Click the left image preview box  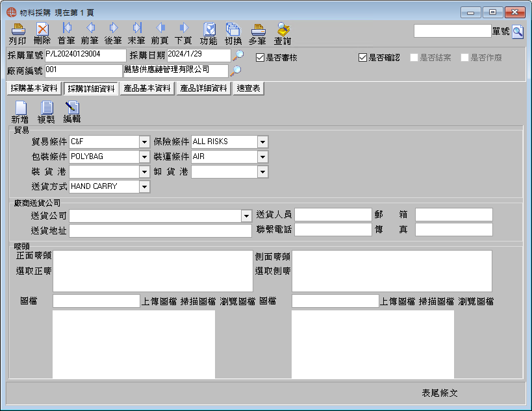click(x=134, y=344)
